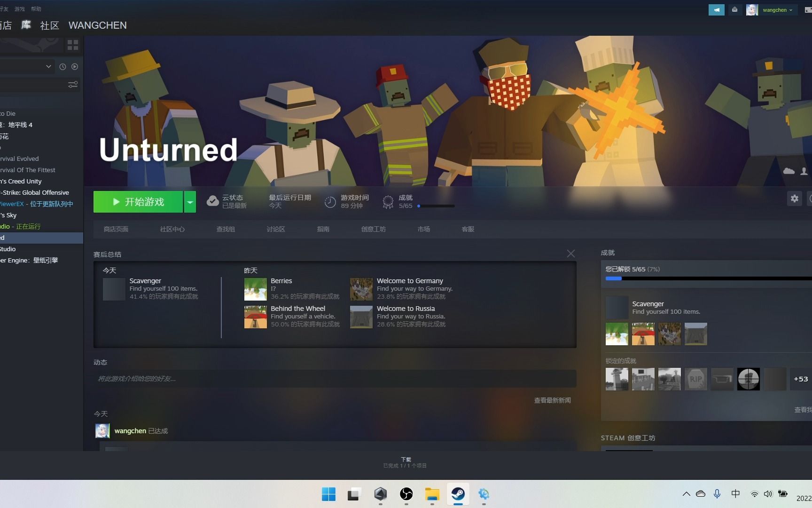Click the play time clock icon
812x508 pixels.
tap(330, 202)
